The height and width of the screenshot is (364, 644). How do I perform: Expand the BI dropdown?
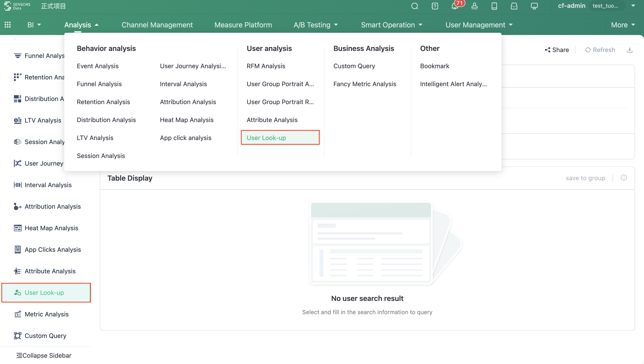[x=34, y=24]
